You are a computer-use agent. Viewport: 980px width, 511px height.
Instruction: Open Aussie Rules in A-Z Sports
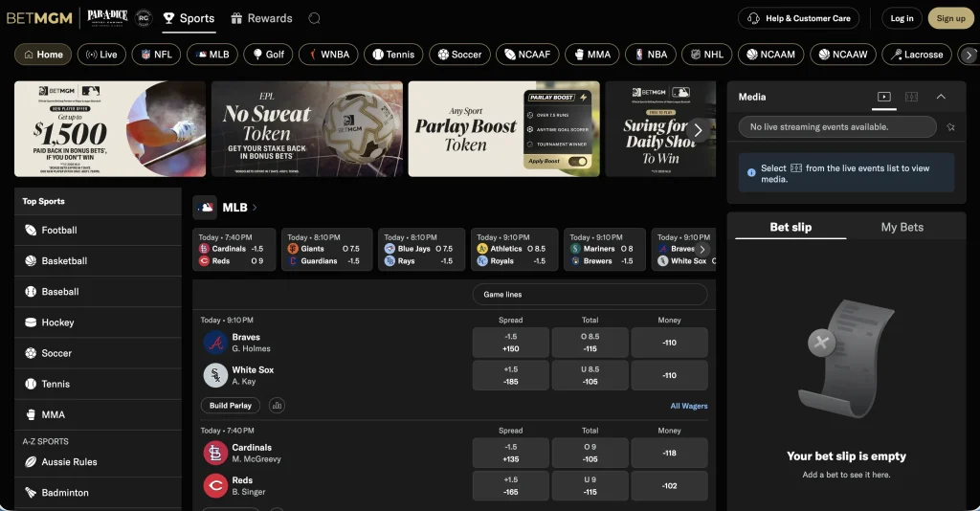tap(99, 461)
